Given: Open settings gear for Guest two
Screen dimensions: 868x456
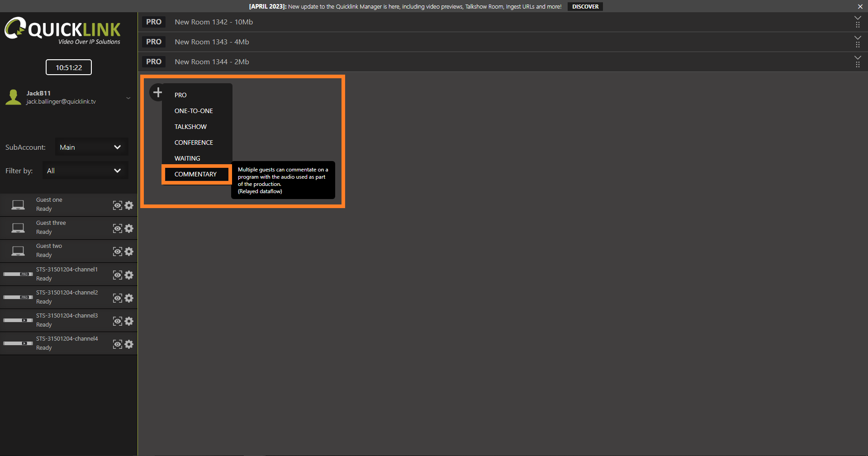Looking at the screenshot, I should [x=129, y=252].
